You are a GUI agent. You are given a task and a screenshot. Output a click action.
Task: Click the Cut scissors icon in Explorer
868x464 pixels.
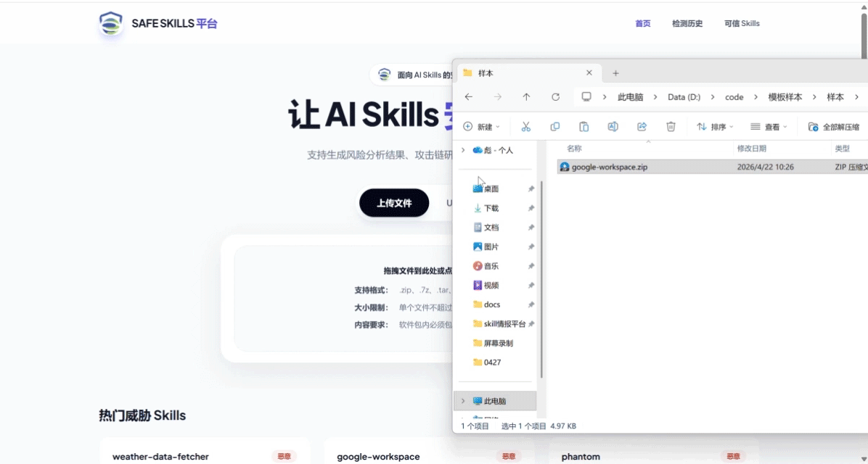(x=526, y=127)
